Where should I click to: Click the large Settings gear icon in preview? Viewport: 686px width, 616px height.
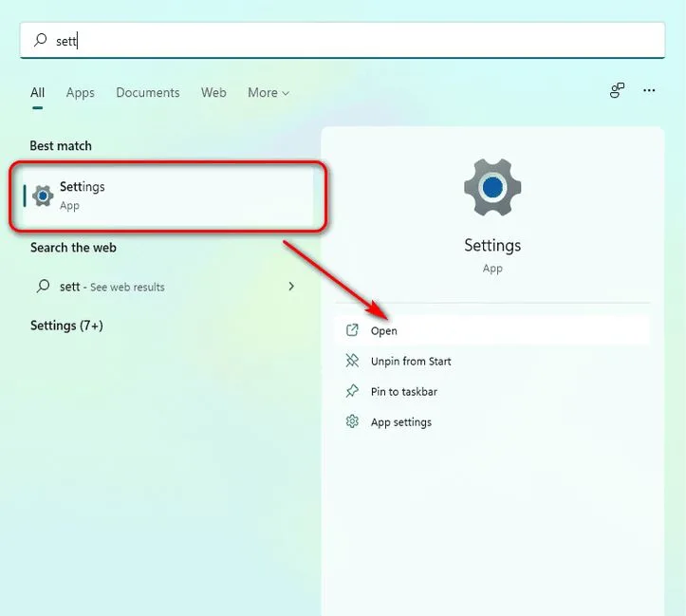[x=492, y=187]
